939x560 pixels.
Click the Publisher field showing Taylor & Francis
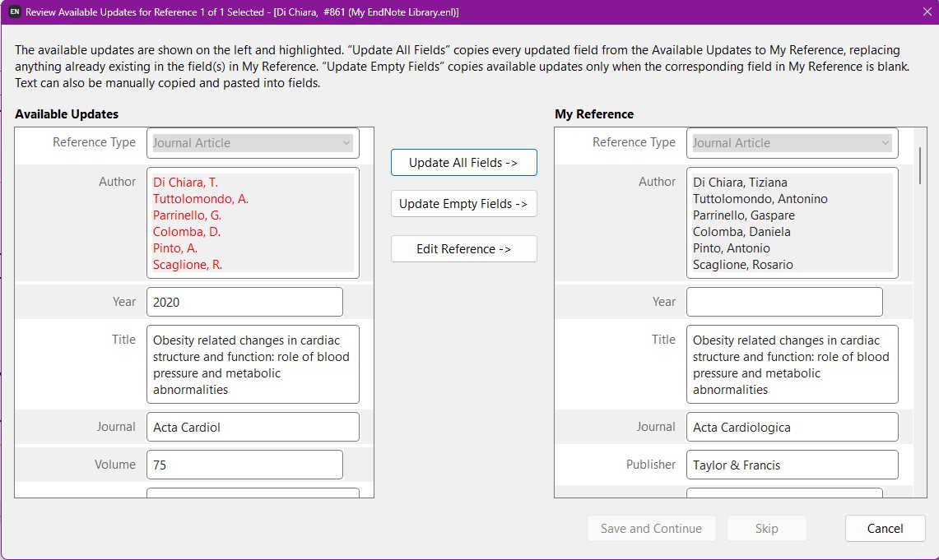pyautogui.click(x=792, y=465)
